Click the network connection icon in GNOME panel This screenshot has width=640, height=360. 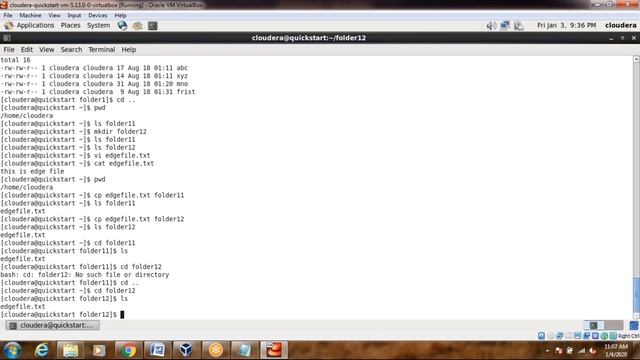(505, 25)
